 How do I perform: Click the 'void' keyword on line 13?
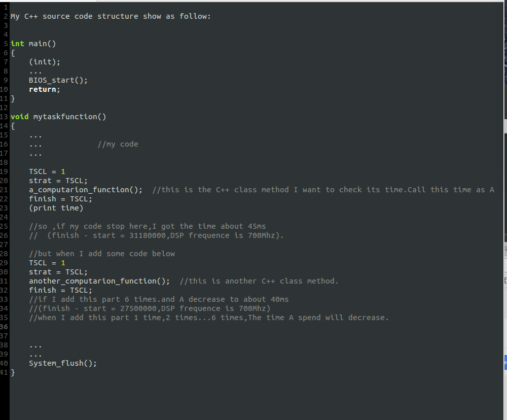point(19,117)
